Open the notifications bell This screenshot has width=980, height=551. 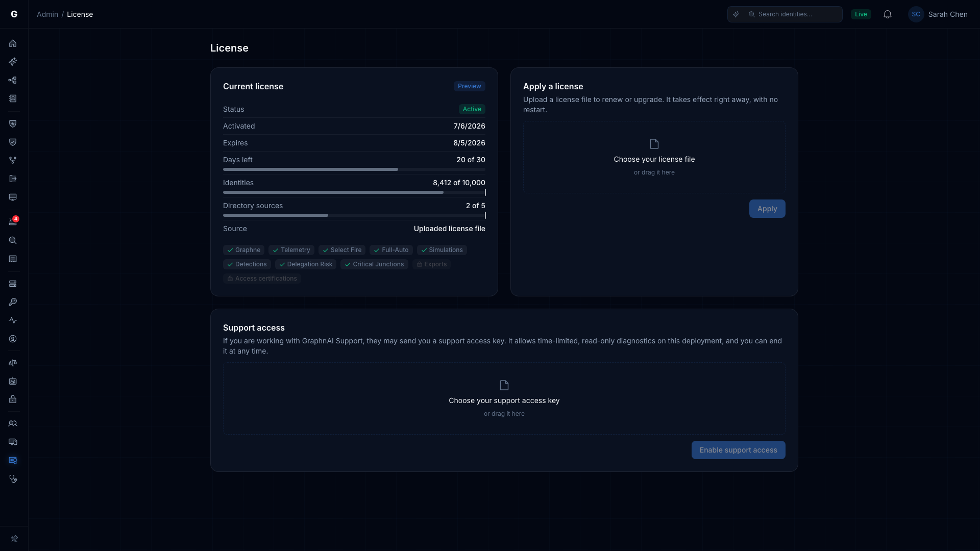click(x=888, y=14)
